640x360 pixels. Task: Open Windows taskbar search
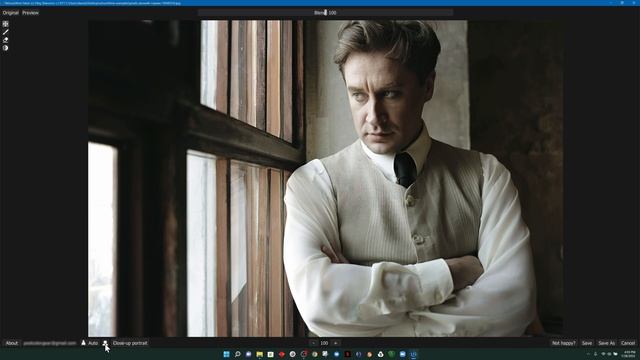click(x=237, y=354)
